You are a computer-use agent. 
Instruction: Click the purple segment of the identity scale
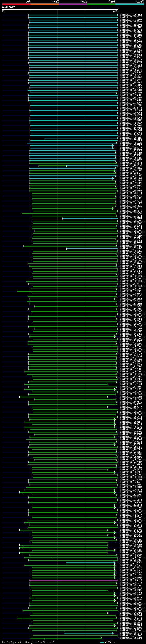(73, 4)
